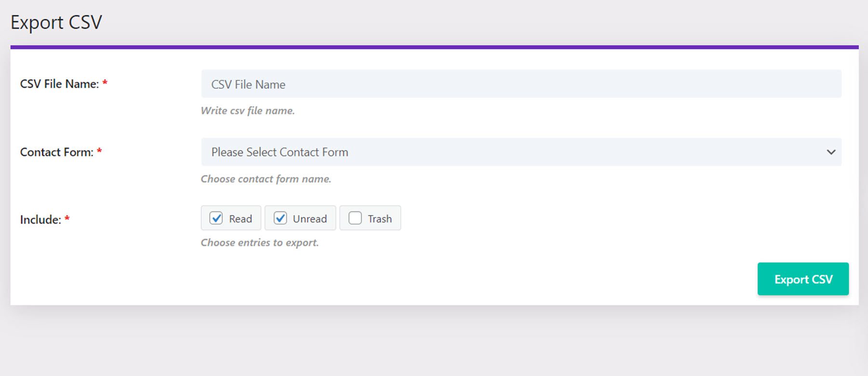Open the Please Select Contact Form dropdown
Image resolution: width=868 pixels, height=376 pixels.
511,152
